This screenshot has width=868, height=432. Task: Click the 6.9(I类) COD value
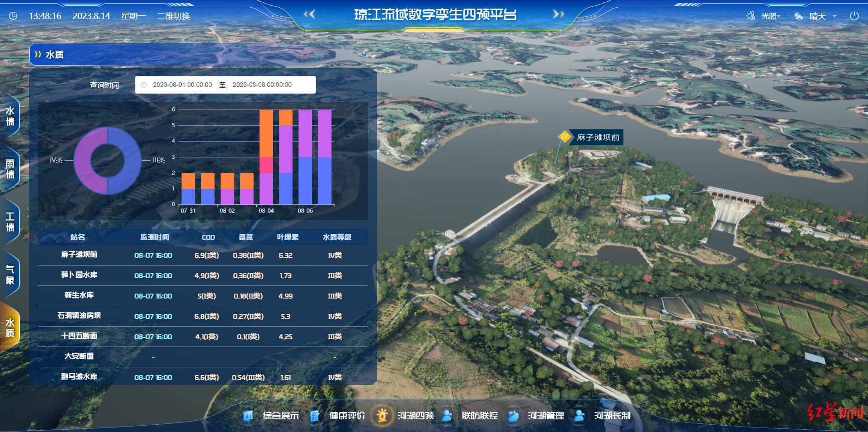207,256
